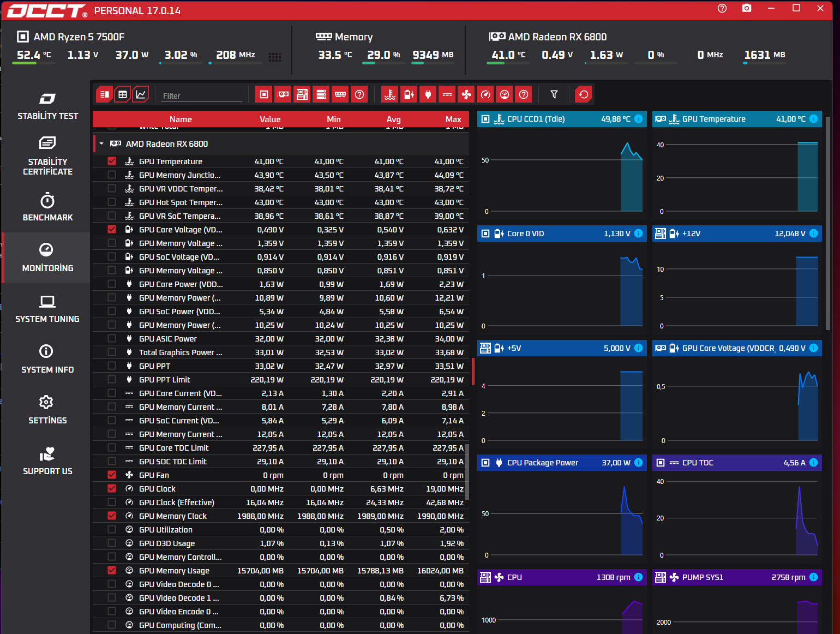This screenshot has height=634, width=840.
Task: Click info icon on PUMP SYS1 graph
Action: [814, 577]
